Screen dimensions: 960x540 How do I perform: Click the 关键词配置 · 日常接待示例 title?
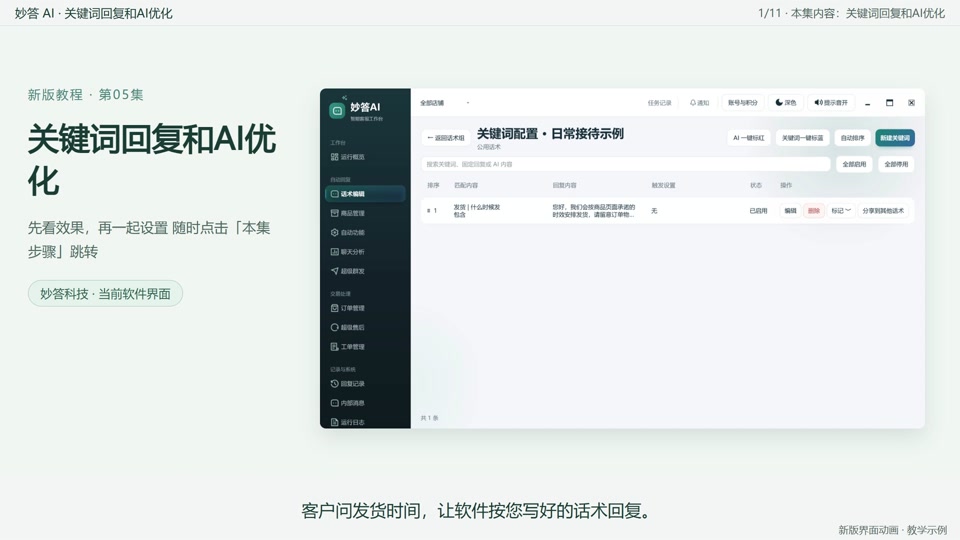550,133
